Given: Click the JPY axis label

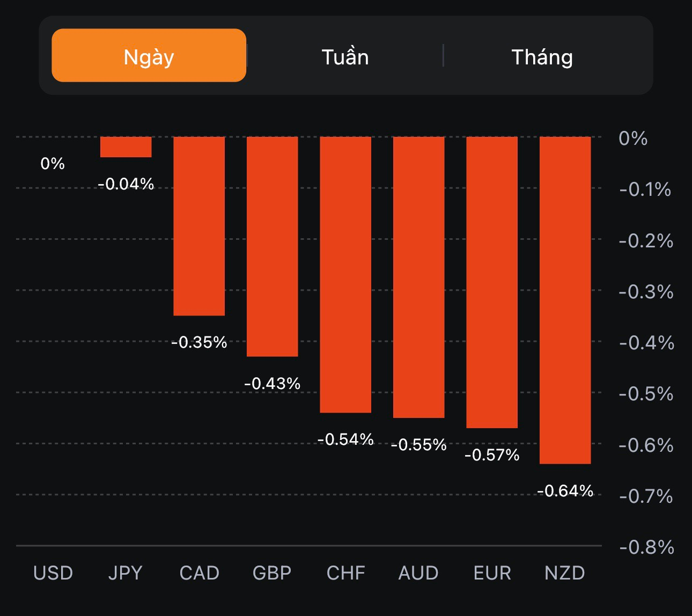Looking at the screenshot, I should click(x=126, y=573).
